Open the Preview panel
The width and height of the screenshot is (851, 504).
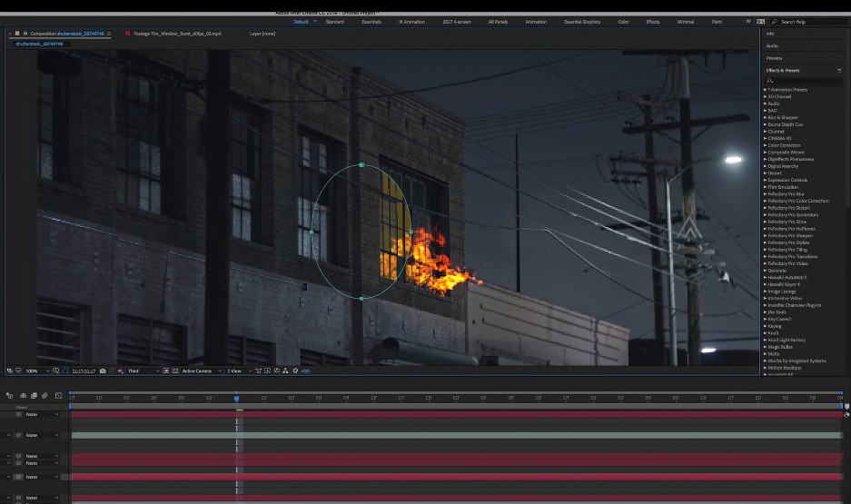coord(775,58)
